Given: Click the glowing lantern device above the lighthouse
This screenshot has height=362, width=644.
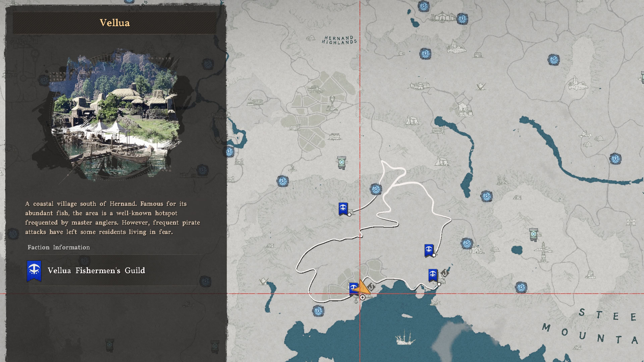Looking at the screenshot, I should [533, 234].
